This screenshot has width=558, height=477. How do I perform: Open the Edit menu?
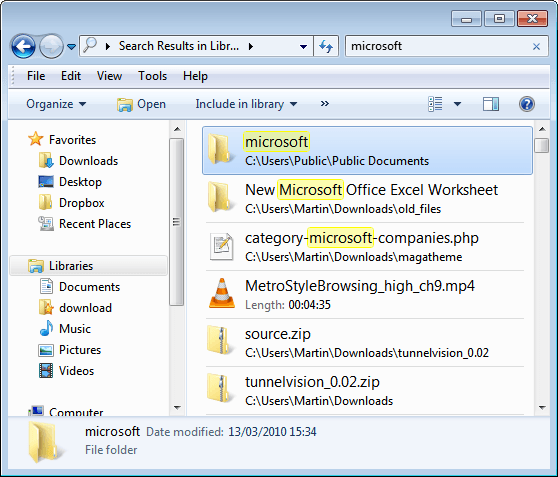tap(71, 76)
